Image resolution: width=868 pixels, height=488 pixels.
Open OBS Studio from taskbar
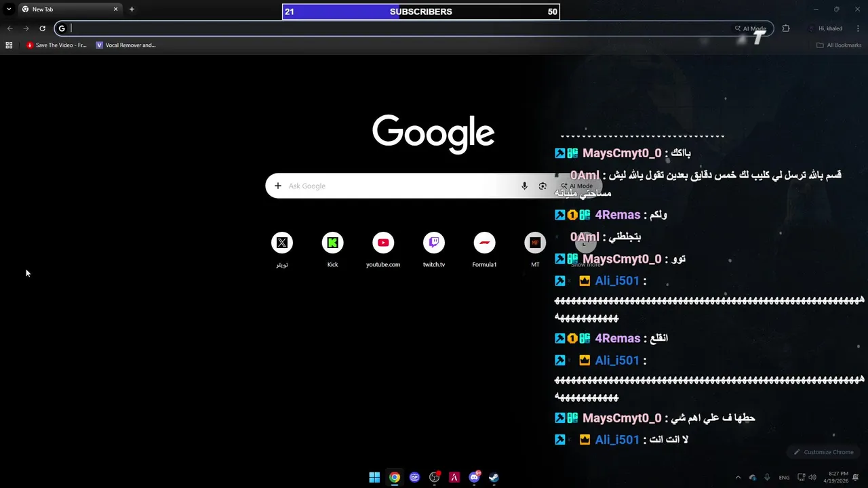pos(434,477)
